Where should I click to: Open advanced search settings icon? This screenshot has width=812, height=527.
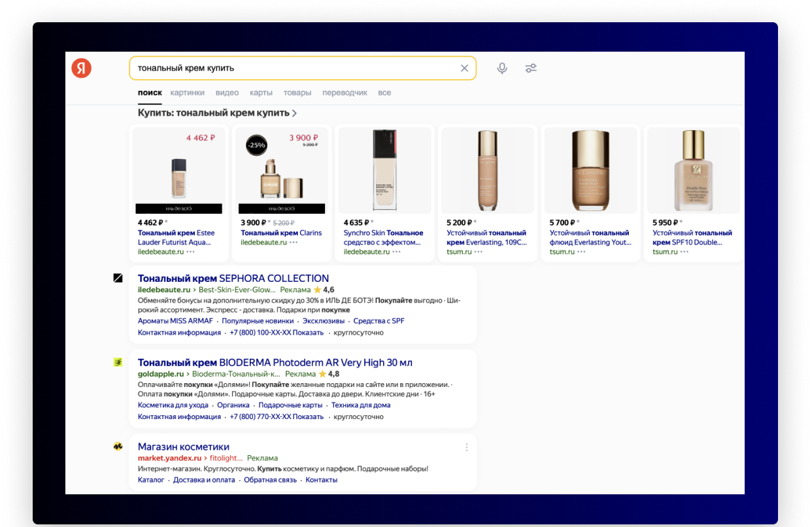(531, 68)
